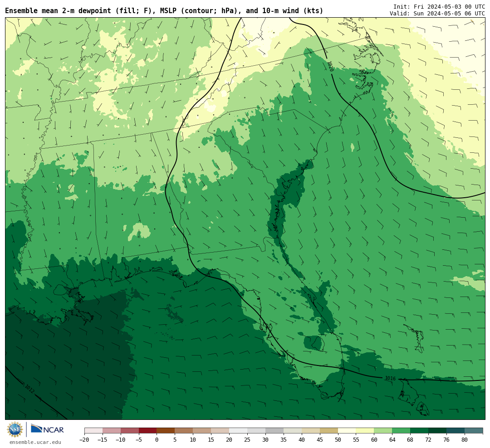
Task: Click the colorbar tick label 25
Action: [x=247, y=440]
